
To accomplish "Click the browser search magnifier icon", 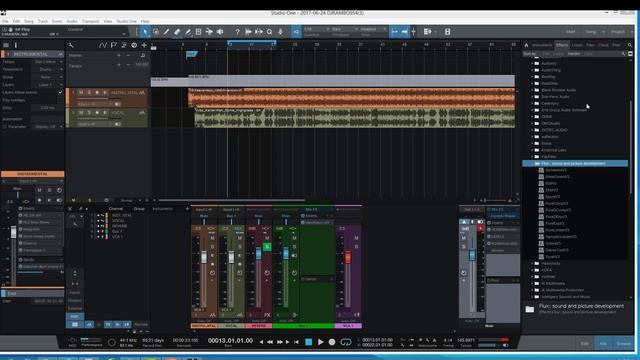I will [x=630, y=45].
